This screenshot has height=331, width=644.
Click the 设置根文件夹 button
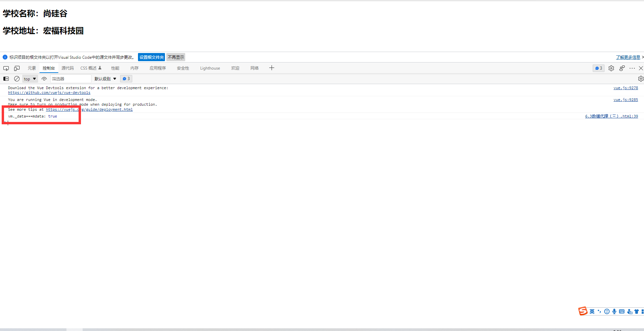click(x=151, y=57)
